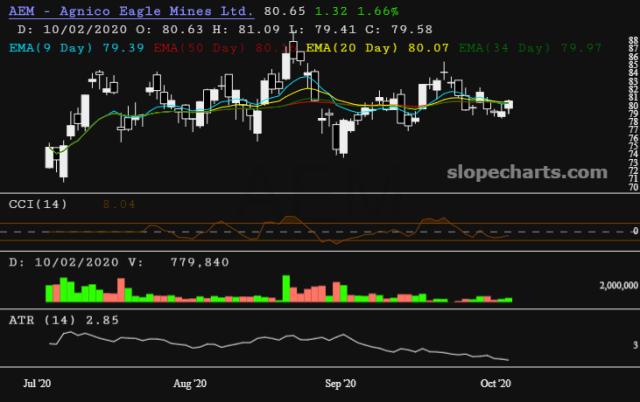This screenshot has width=640, height=402.
Task: Open the AEM - Agnico Eagle Mines Ltd. link
Action: (x=131, y=11)
